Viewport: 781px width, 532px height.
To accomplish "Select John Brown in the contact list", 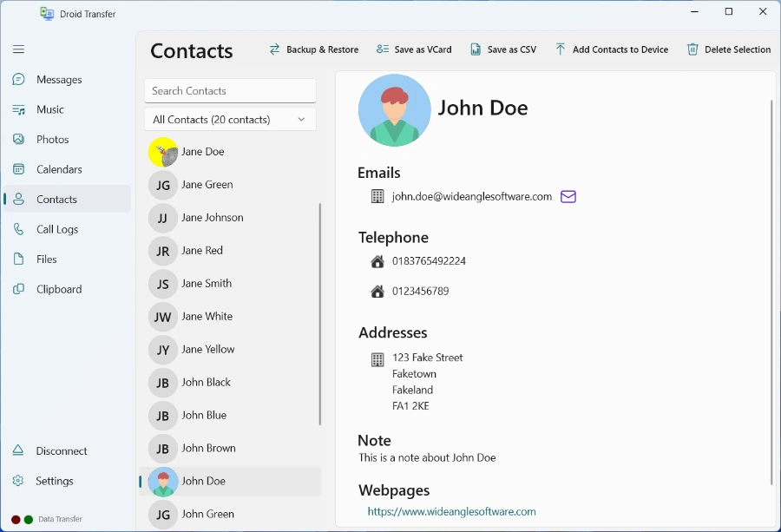I will click(x=208, y=449).
